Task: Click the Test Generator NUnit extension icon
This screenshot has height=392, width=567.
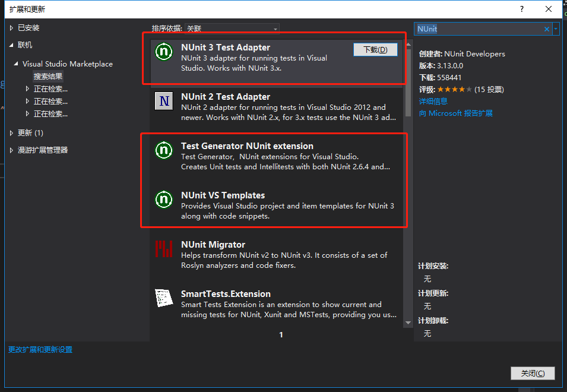Action: tap(163, 150)
